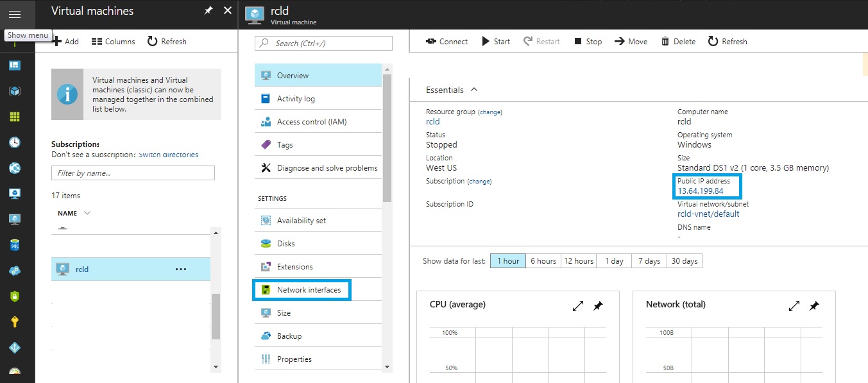Screen dimensions: 868x383
Task: Open the rcld row ellipsis menu
Action: click(181, 269)
